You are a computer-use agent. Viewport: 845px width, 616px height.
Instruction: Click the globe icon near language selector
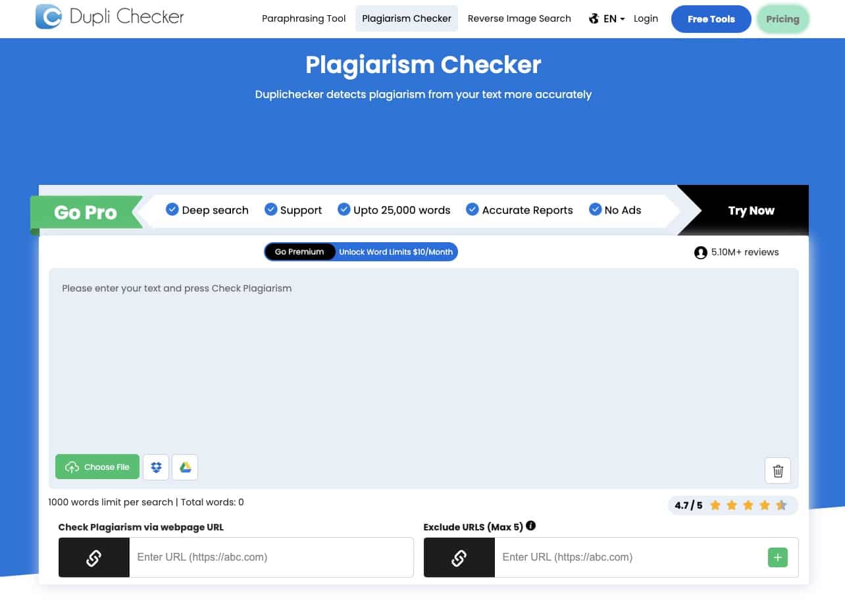[593, 19]
